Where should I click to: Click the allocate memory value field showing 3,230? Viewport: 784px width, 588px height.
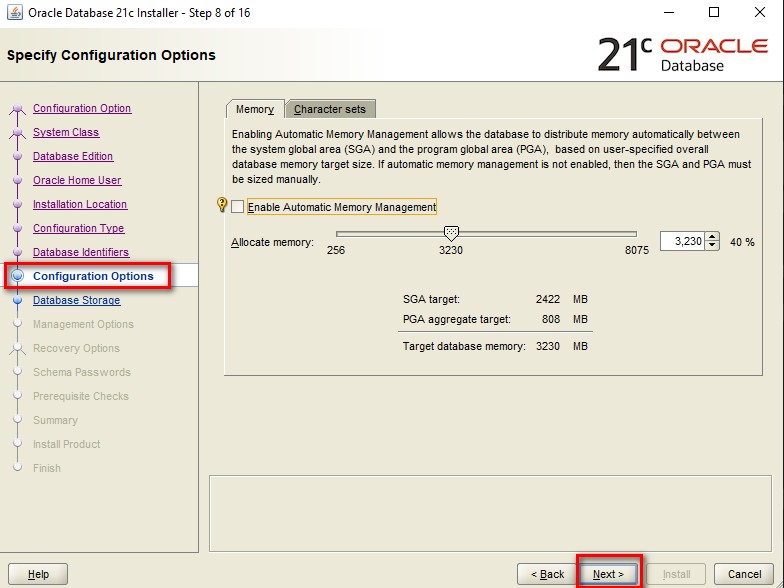point(682,242)
